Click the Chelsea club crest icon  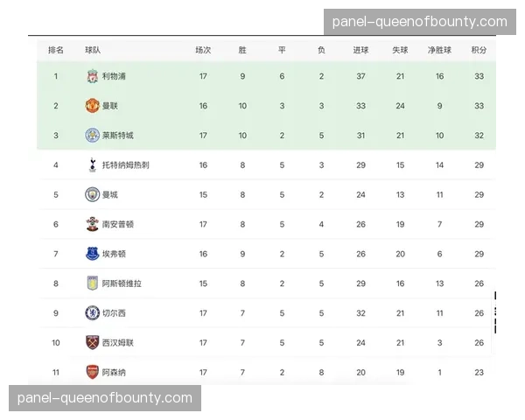coord(92,312)
